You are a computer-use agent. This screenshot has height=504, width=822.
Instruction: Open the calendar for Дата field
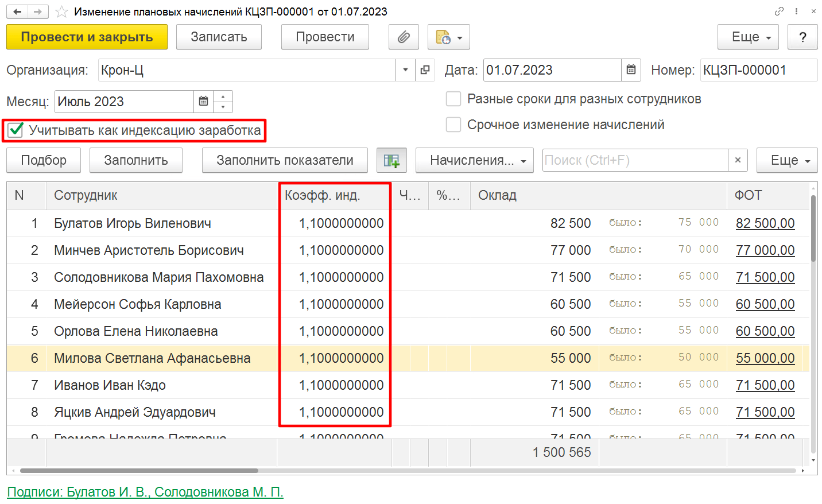pyautogui.click(x=631, y=70)
